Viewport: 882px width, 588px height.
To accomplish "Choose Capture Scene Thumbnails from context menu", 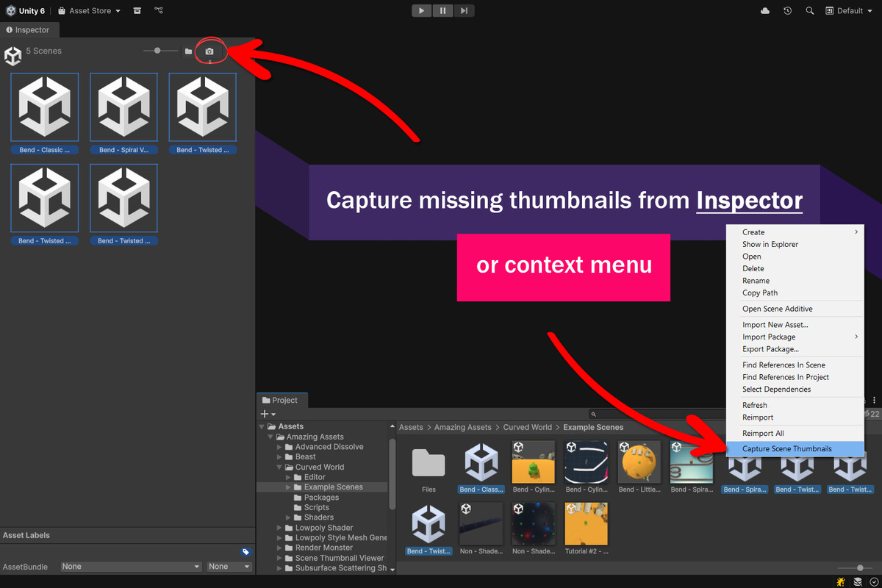I will [x=786, y=449].
